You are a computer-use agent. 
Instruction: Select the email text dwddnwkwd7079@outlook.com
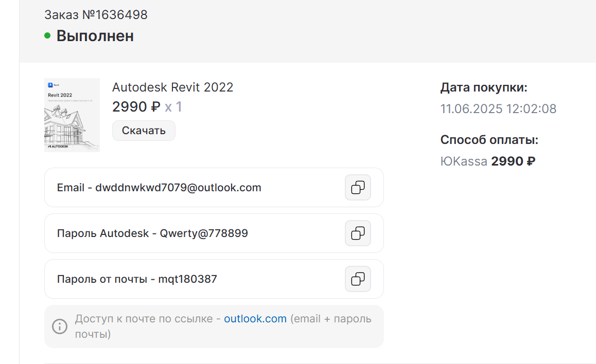click(x=178, y=188)
